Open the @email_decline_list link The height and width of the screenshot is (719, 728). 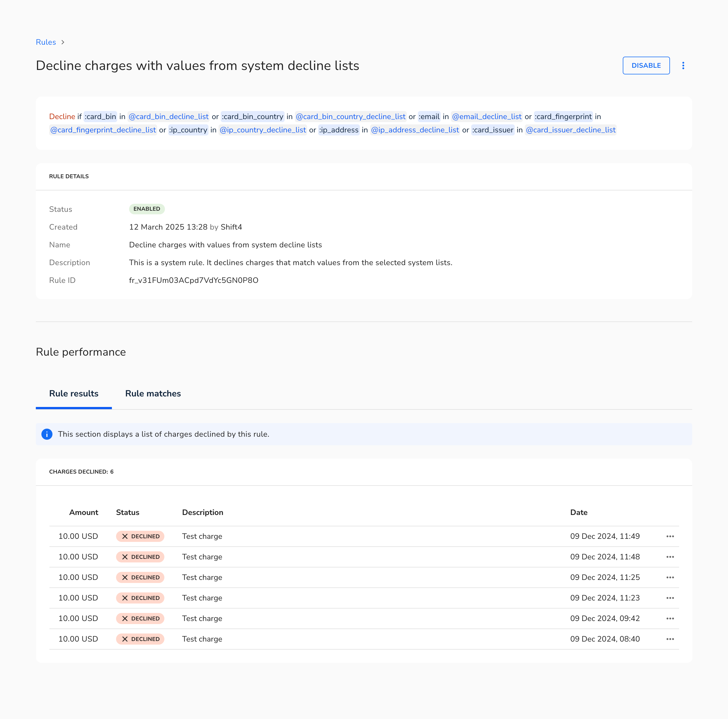point(487,116)
